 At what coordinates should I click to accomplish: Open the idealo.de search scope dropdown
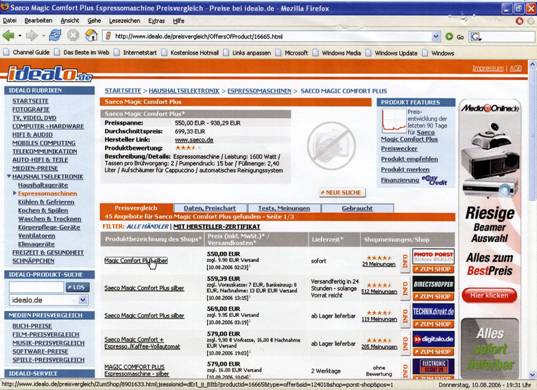tap(83, 300)
